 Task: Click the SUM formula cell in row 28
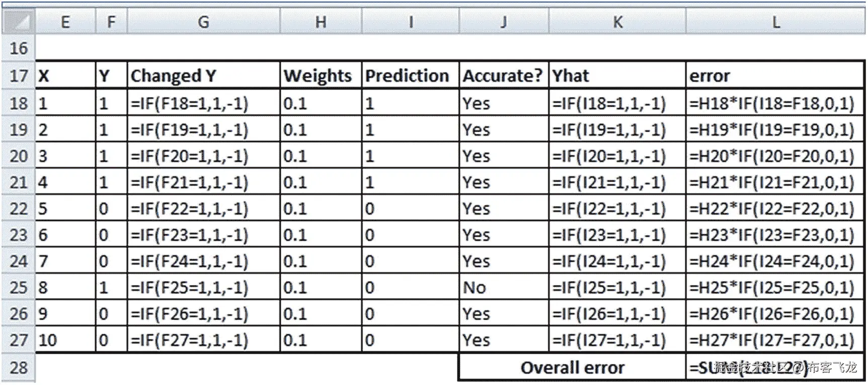(x=774, y=367)
